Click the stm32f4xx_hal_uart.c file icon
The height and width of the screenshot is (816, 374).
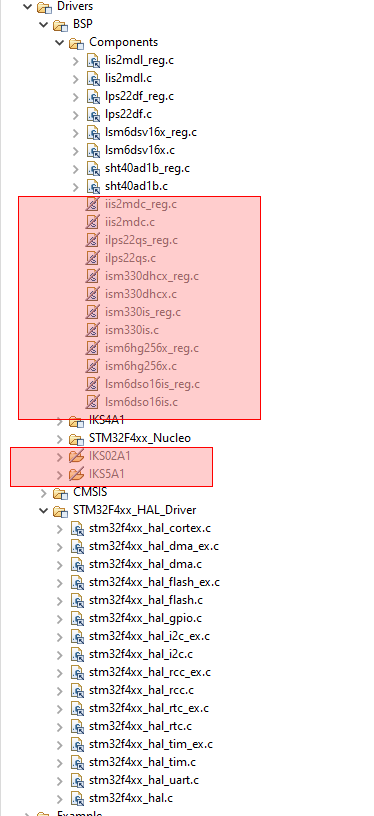[x=77, y=781]
